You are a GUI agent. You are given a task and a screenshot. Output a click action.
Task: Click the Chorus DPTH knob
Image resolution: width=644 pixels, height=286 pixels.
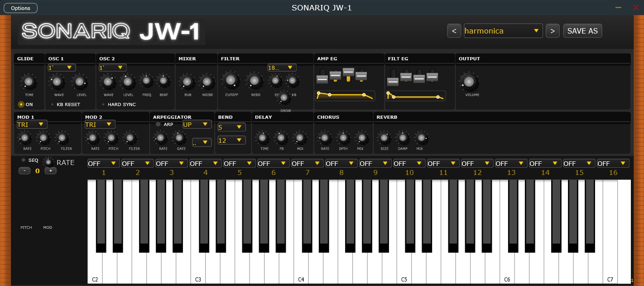coord(343,138)
